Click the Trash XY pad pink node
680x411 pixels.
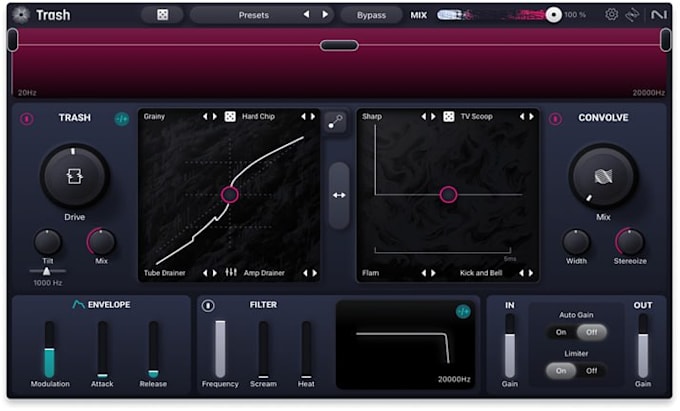point(229,195)
